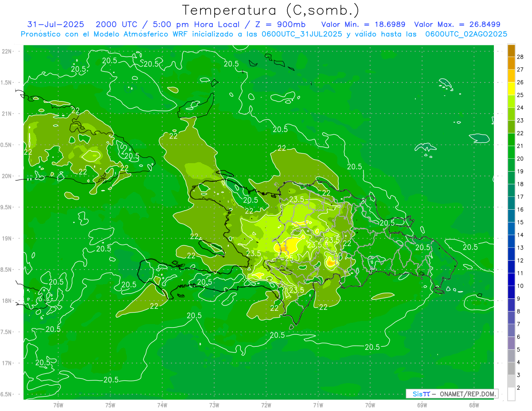Click the '72W' longitude axis label
The width and height of the screenshot is (532, 411).
[266, 405]
